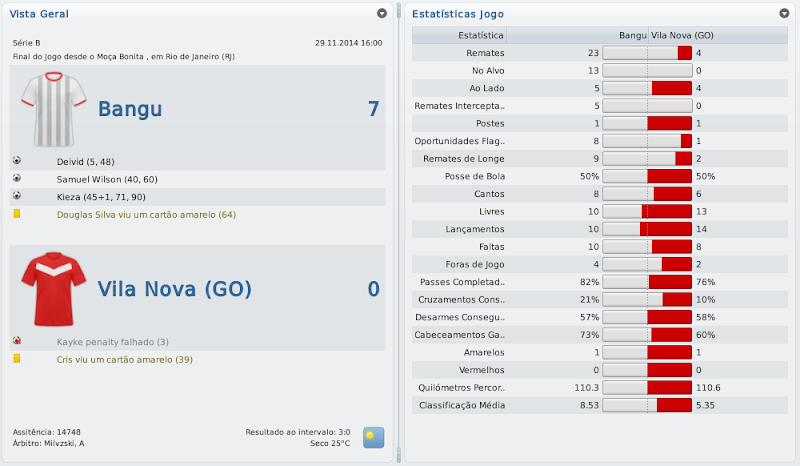The image size is (800, 466).
Task: Click the Remates comparison bar
Action: pos(647,53)
